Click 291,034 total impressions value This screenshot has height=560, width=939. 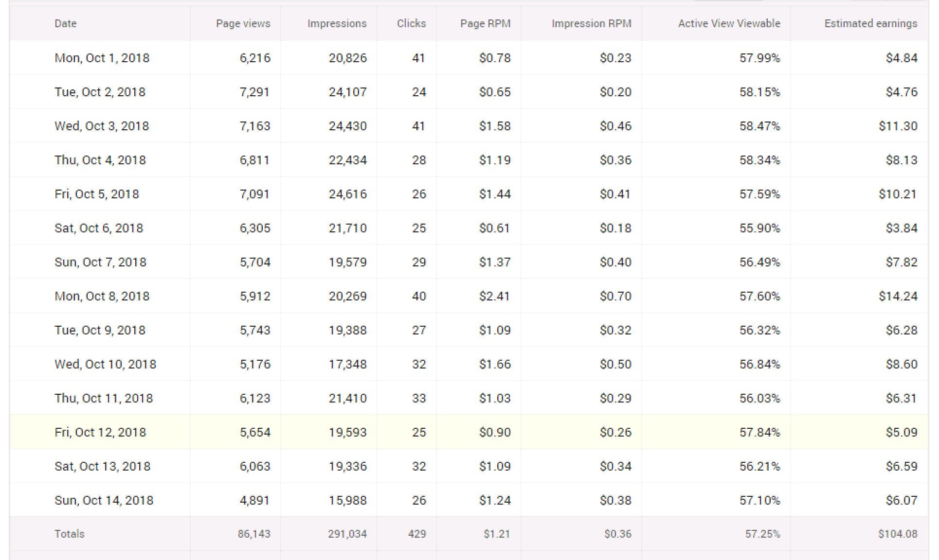347,534
